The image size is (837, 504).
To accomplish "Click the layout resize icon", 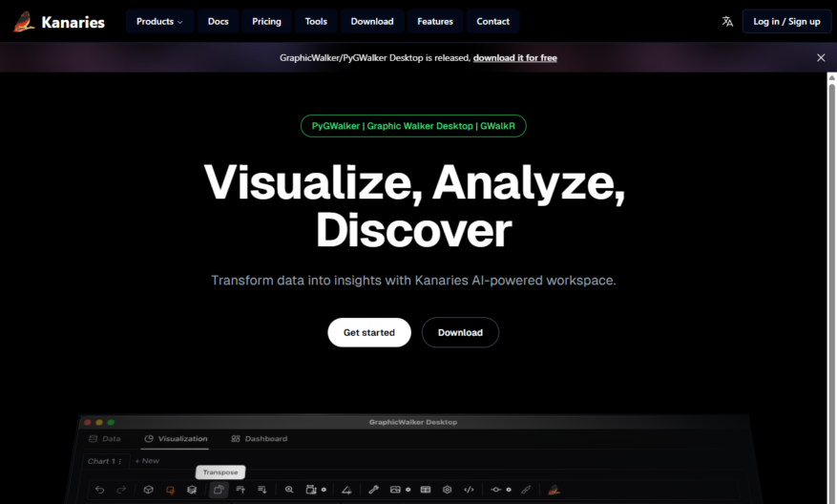I will point(311,490).
